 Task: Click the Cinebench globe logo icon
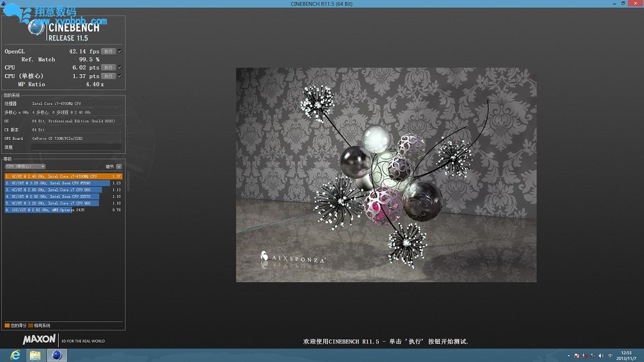coord(35,28)
